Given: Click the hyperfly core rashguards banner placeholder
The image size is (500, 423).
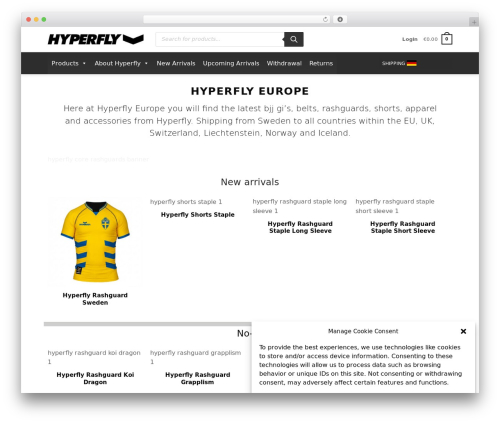Looking at the screenshot, I should tap(98, 159).
